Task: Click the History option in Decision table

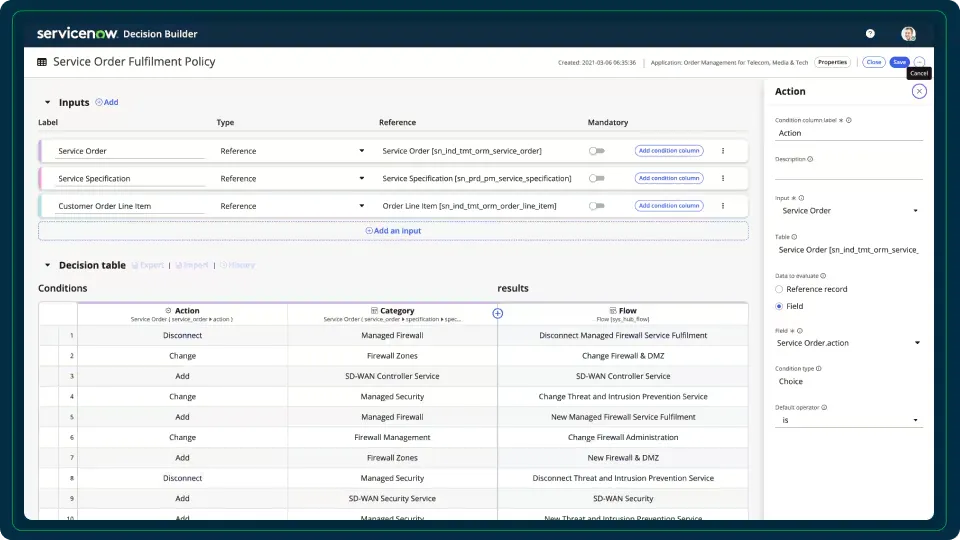Action: (x=237, y=265)
